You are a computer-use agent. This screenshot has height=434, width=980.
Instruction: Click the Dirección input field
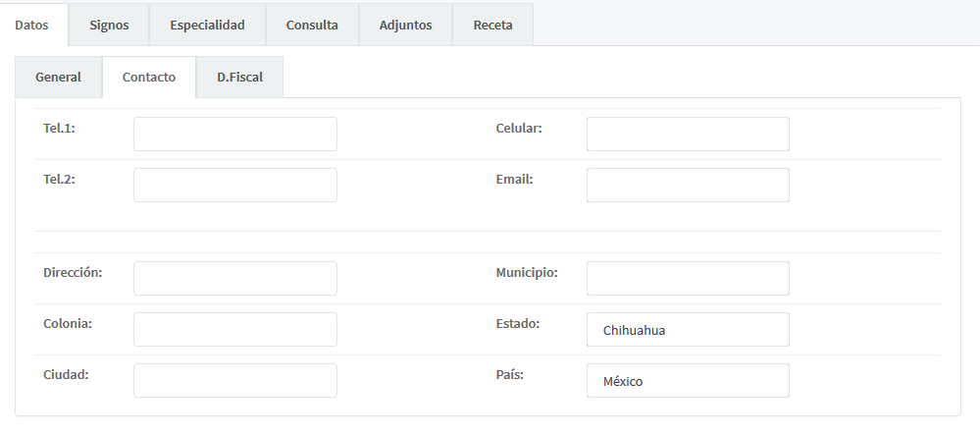pyautogui.click(x=234, y=279)
